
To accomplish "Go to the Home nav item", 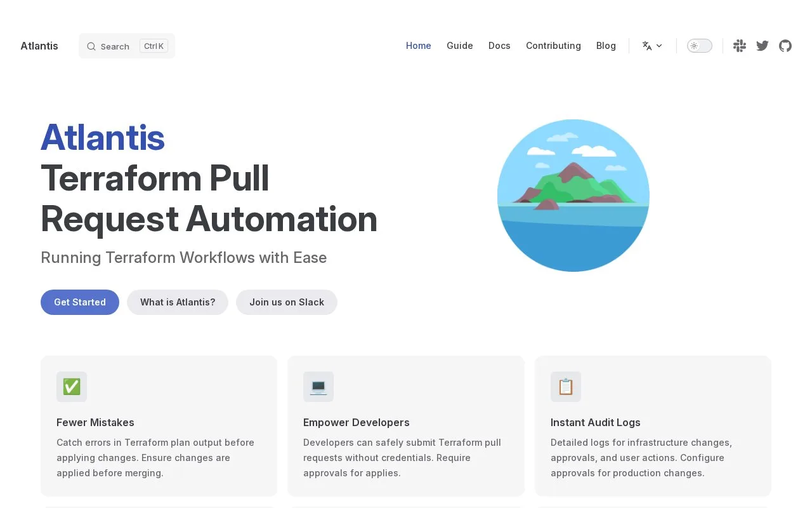I will point(419,46).
